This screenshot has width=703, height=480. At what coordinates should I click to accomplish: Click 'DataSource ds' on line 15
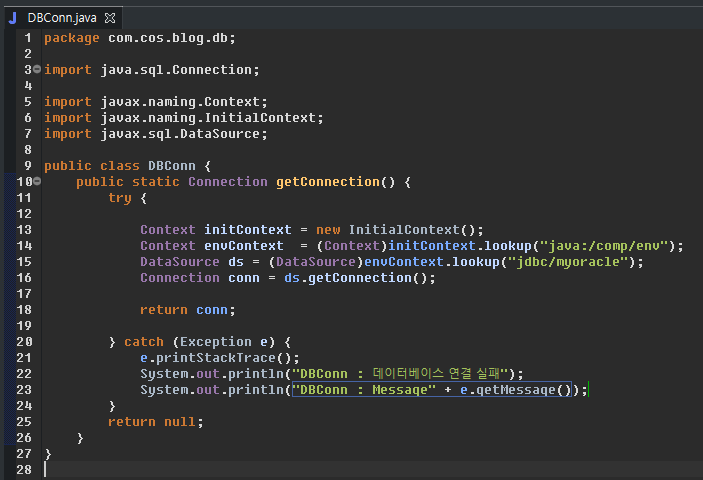click(192, 262)
